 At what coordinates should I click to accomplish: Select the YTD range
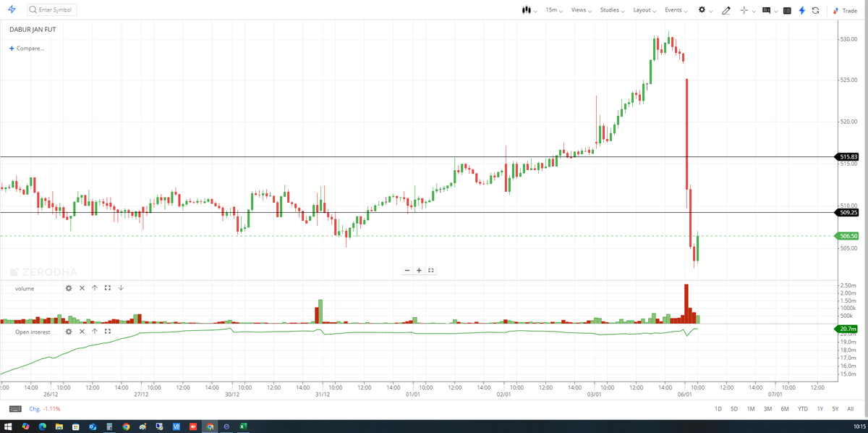(x=803, y=409)
